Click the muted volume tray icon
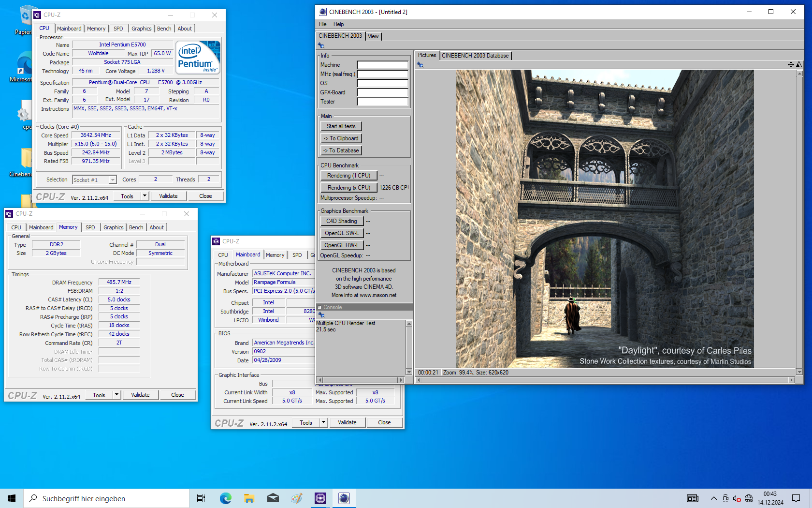The height and width of the screenshot is (508, 812). (x=737, y=498)
